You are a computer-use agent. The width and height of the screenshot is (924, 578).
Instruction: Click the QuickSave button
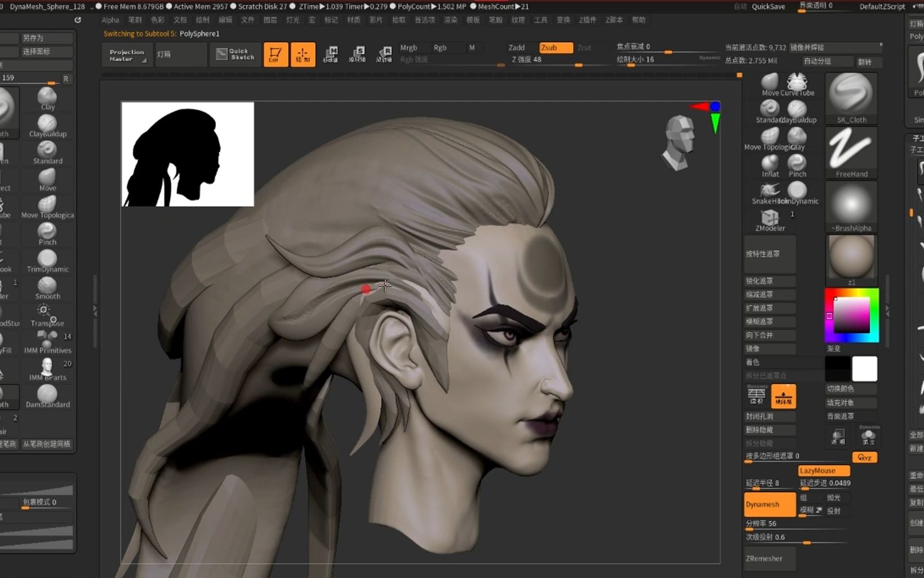pos(768,7)
